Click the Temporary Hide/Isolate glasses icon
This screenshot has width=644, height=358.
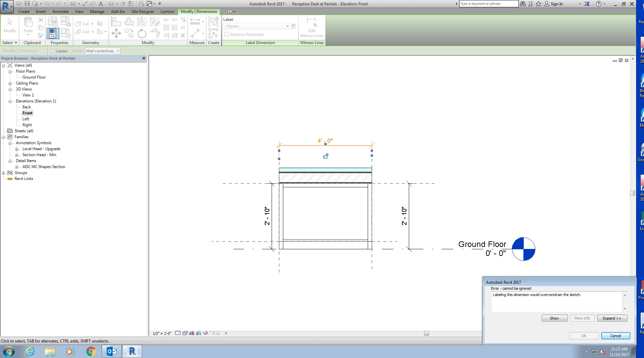[x=205, y=333]
